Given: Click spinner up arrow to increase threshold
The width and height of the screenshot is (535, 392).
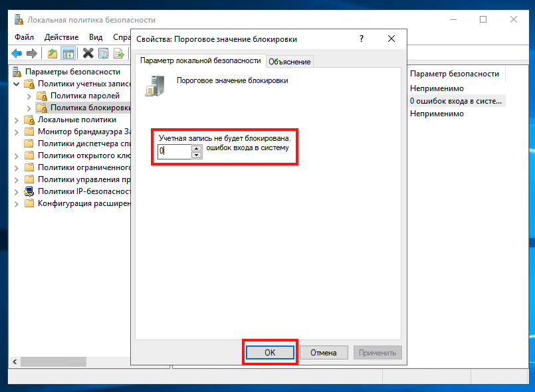Looking at the screenshot, I should (x=195, y=149).
